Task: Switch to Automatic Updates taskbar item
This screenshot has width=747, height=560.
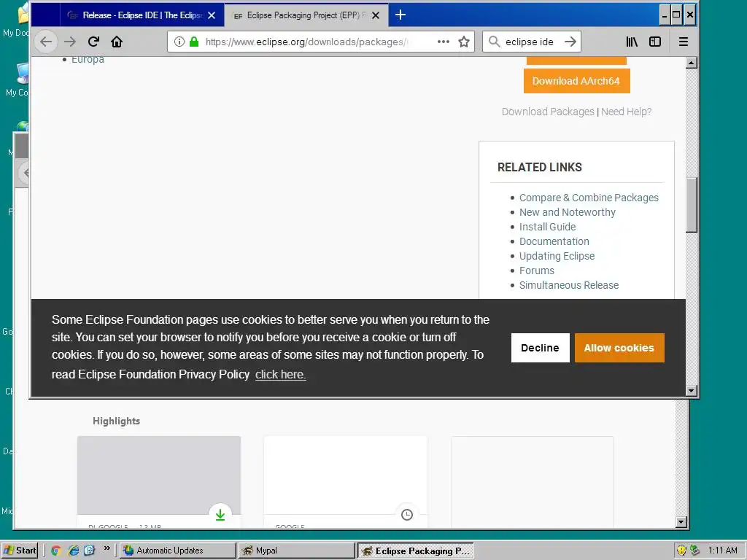Action: 177,551
